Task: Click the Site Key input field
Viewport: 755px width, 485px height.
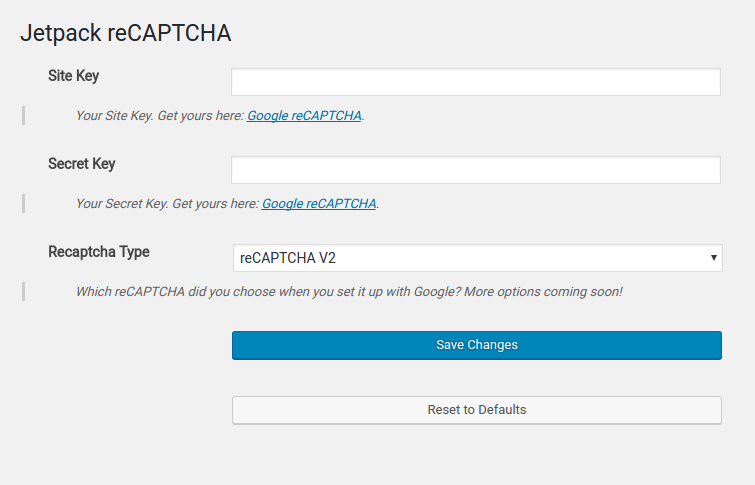Action: (x=476, y=82)
